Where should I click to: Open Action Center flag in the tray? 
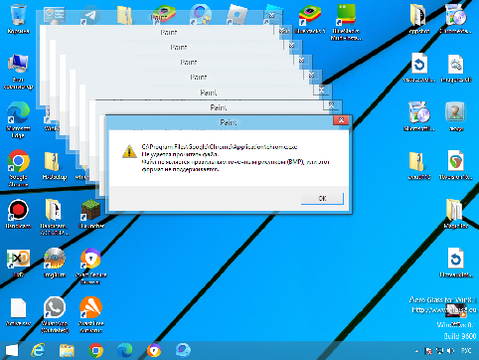click(x=428, y=351)
